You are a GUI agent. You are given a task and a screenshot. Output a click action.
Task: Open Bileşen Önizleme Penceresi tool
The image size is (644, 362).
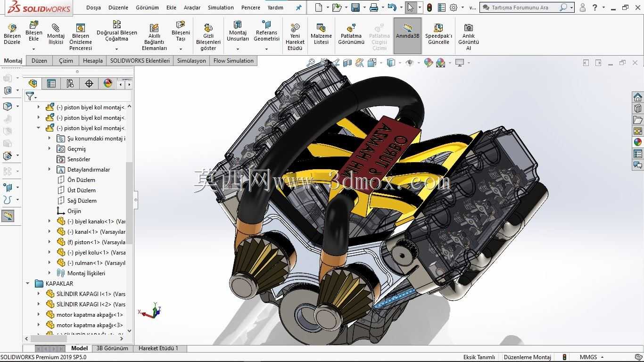tap(80, 37)
